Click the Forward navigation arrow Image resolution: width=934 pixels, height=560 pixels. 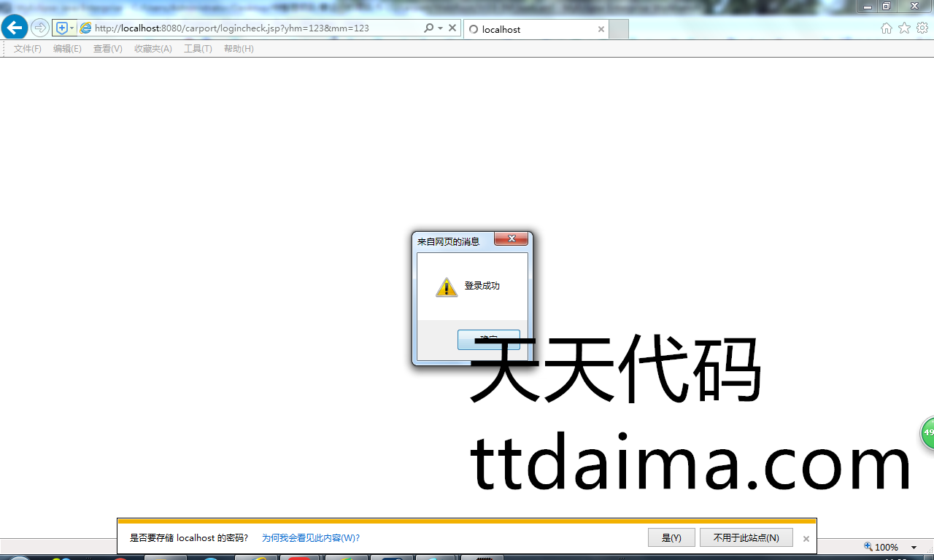coord(40,28)
